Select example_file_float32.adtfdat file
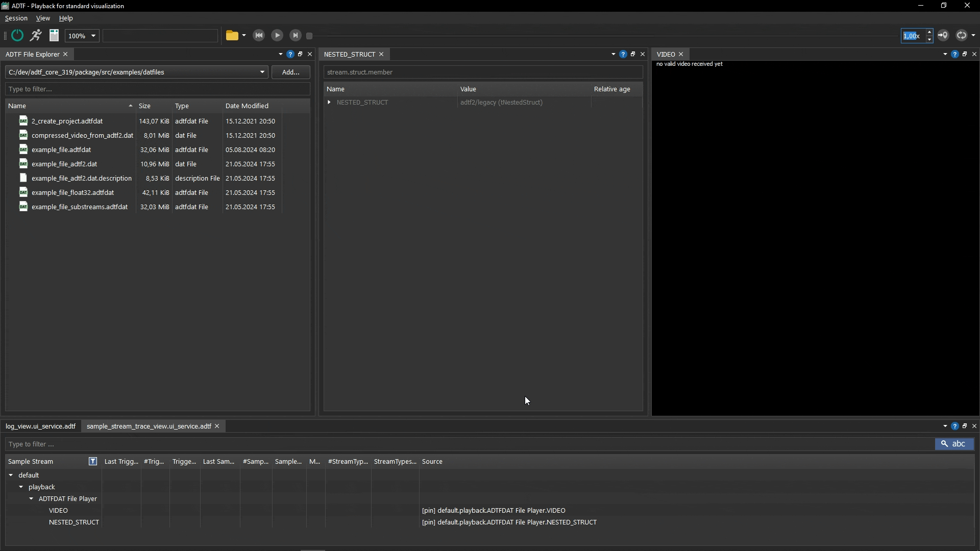The height and width of the screenshot is (551, 980). coord(72,192)
